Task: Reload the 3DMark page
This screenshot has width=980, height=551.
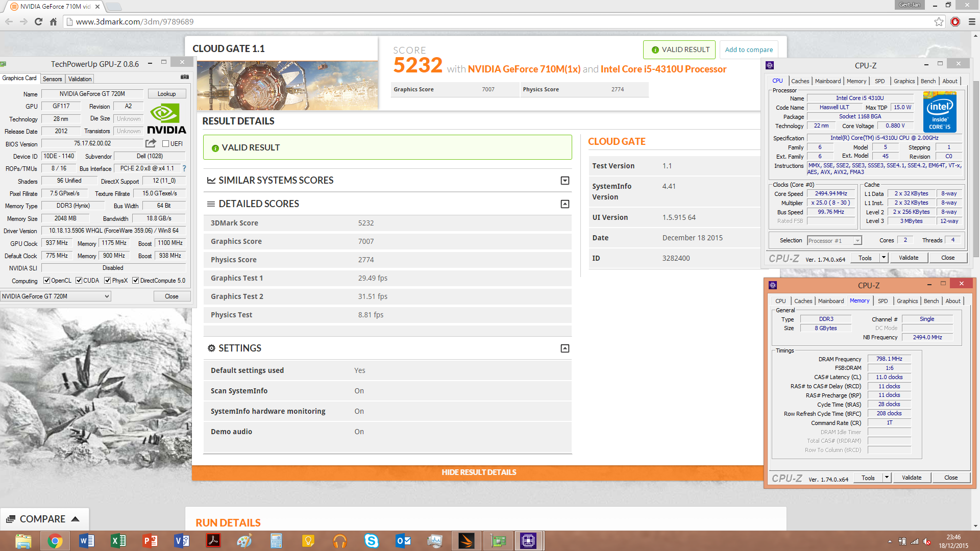Action: [x=38, y=21]
